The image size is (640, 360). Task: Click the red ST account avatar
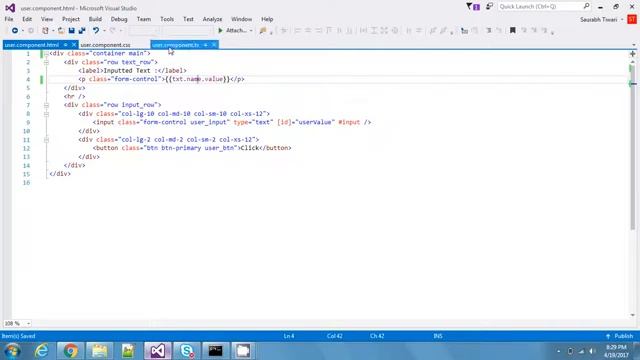point(632,20)
